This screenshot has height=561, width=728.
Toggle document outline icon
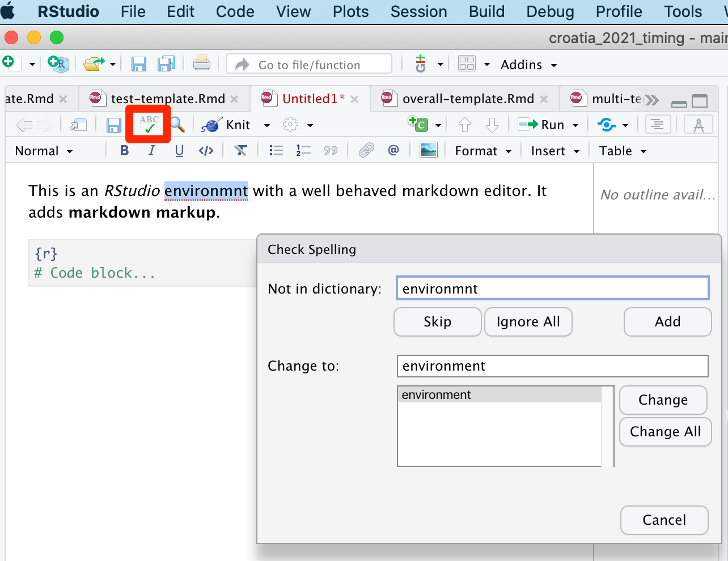[658, 124]
